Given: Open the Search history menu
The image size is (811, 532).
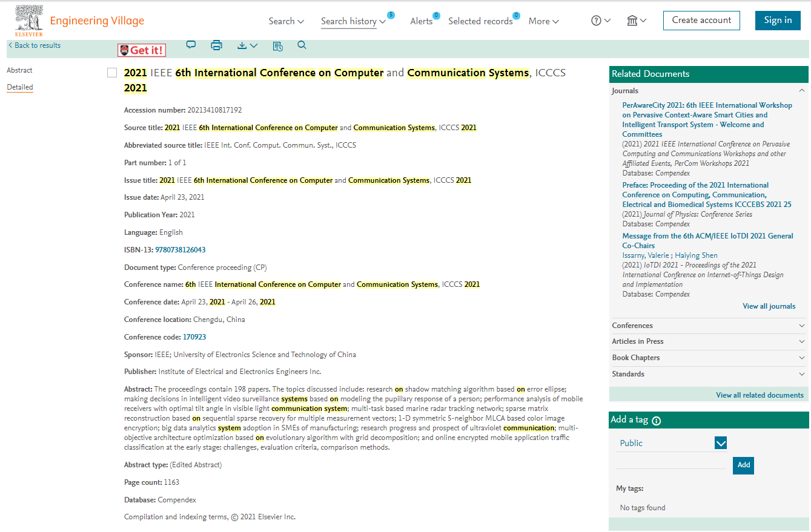Looking at the screenshot, I should coord(354,21).
